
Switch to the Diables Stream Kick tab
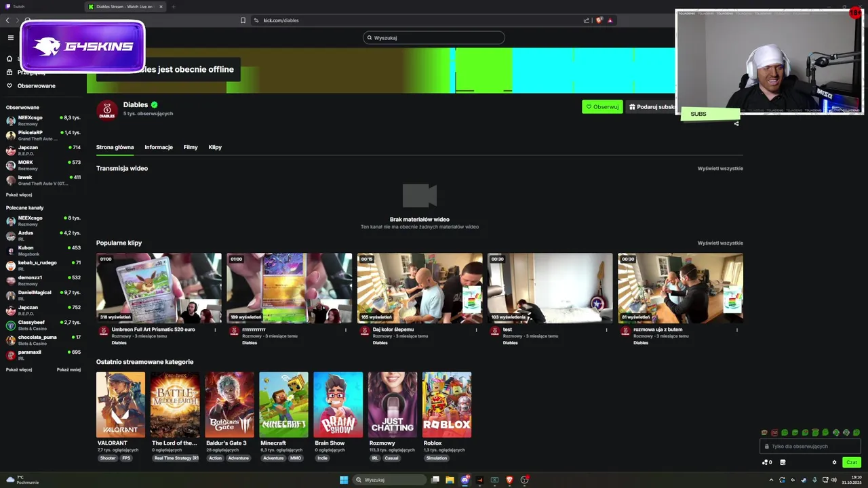(126, 7)
